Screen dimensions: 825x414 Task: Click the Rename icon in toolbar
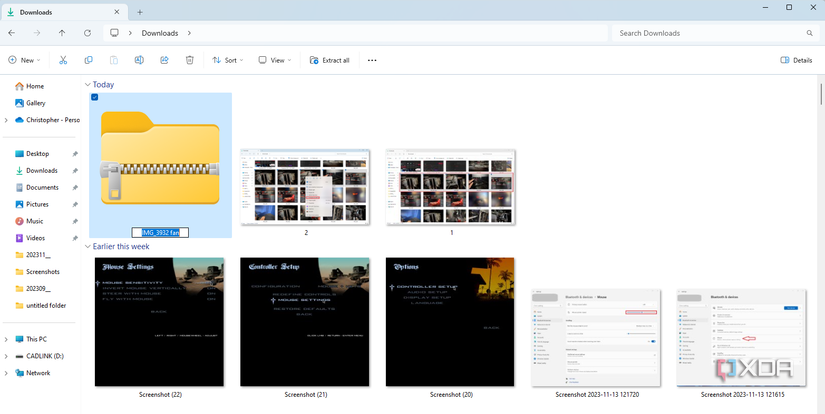(x=139, y=60)
